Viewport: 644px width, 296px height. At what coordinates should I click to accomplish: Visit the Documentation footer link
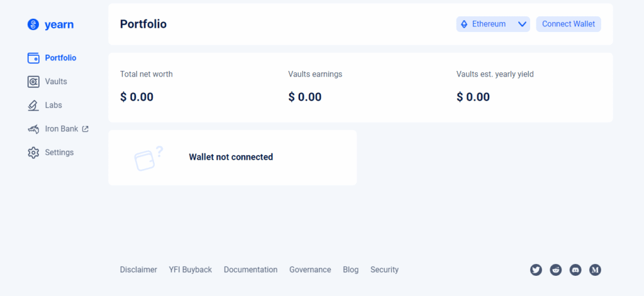coord(250,270)
